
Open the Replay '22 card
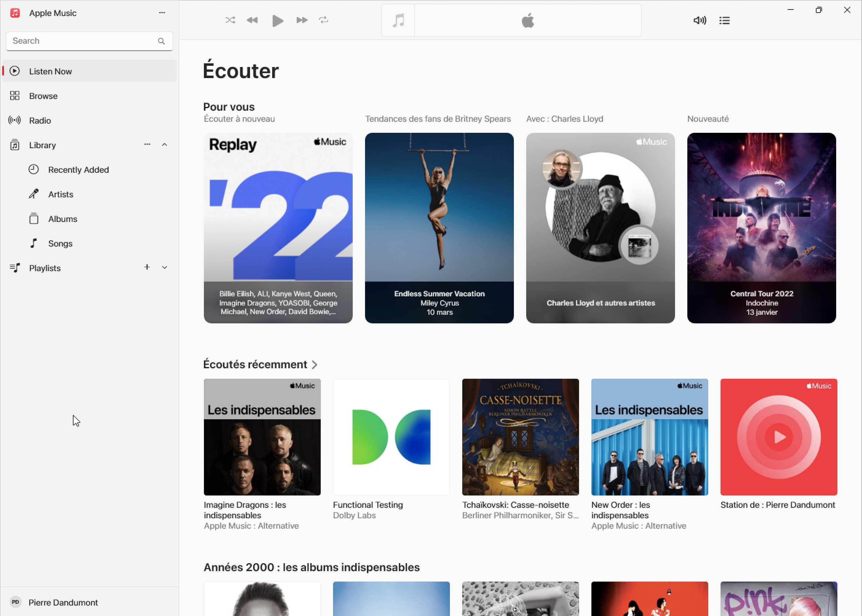coord(278,228)
